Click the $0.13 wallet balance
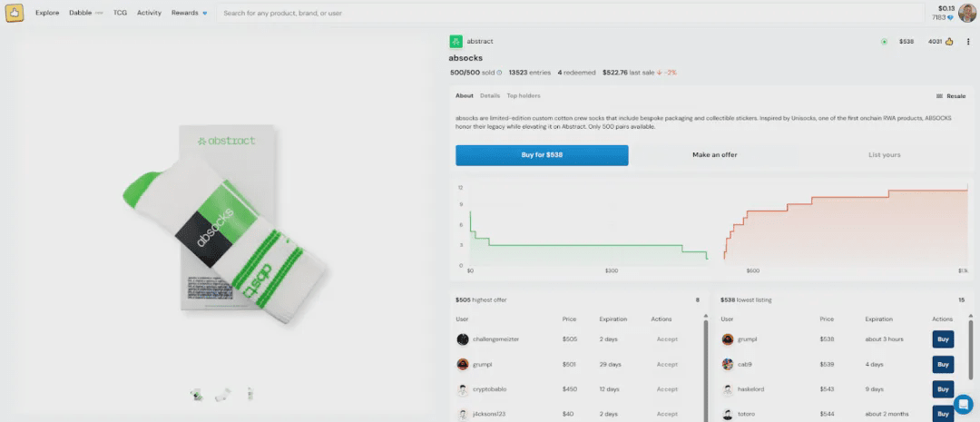This screenshot has width=980, height=422. pos(946,8)
